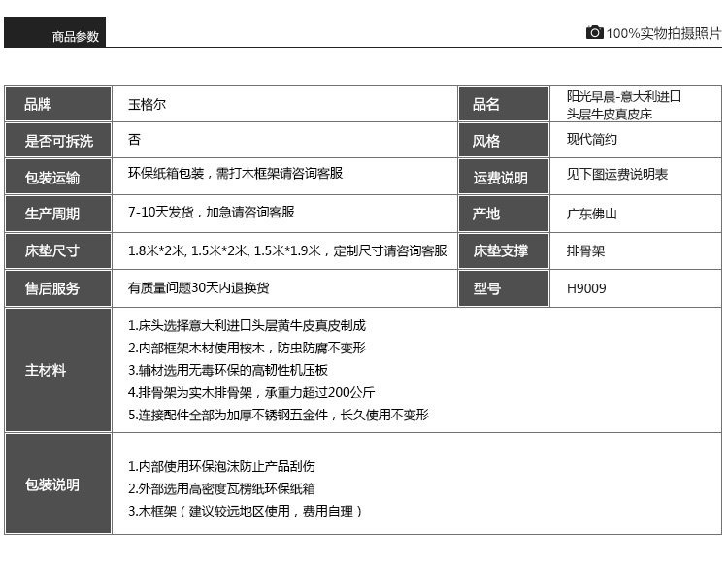The image size is (728, 567).
Task: Select line 2.内部框架木材使用桉木
Action: 247,348
